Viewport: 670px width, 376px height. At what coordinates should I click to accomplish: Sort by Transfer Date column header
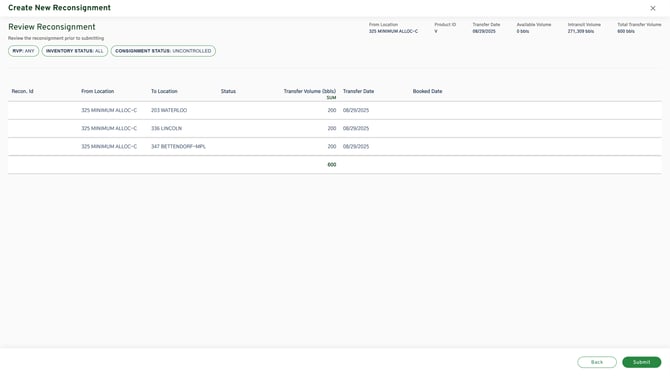pyautogui.click(x=358, y=91)
